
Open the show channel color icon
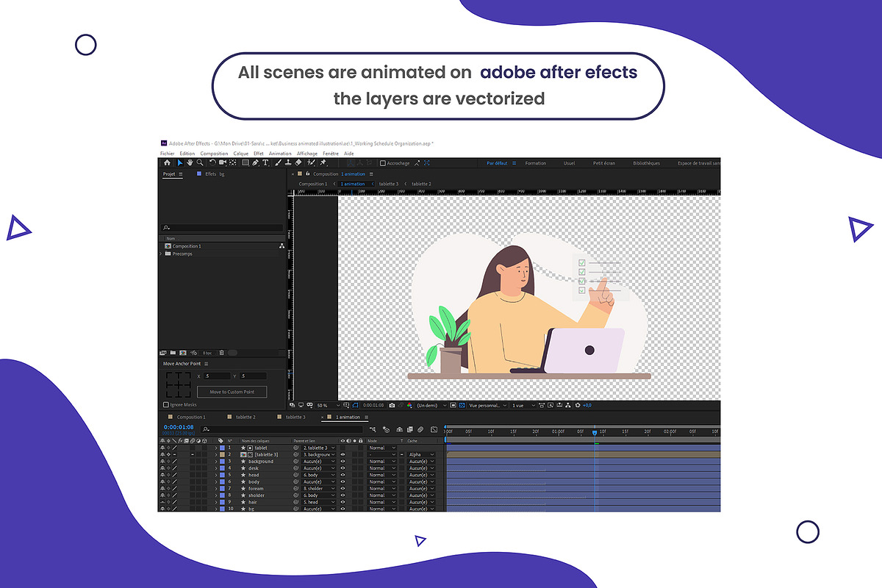[x=409, y=405]
